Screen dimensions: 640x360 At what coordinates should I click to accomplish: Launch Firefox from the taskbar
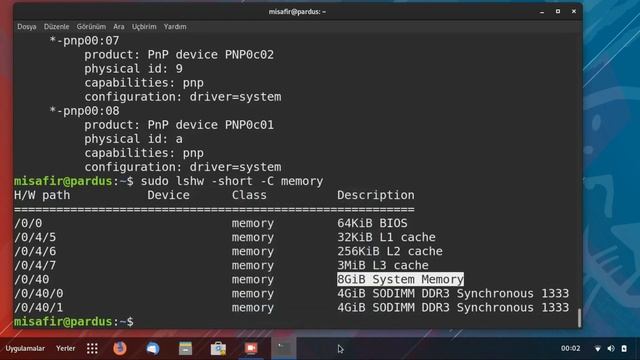(x=120, y=348)
